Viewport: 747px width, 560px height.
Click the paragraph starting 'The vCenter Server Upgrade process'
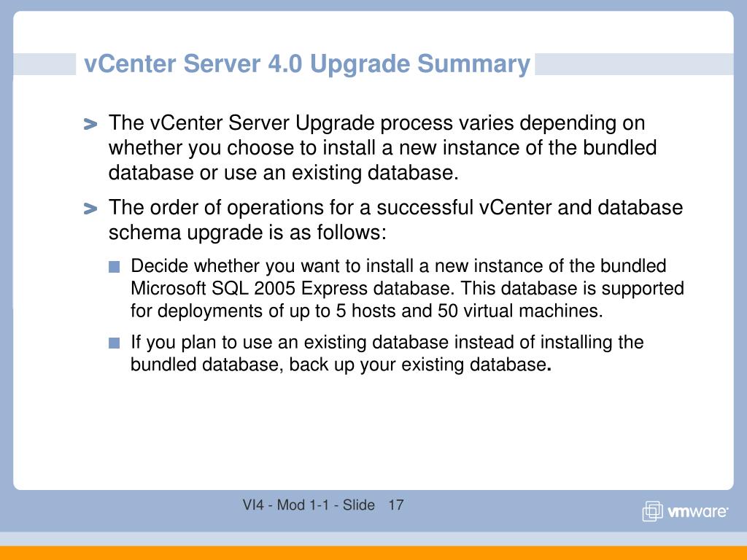click(x=382, y=147)
